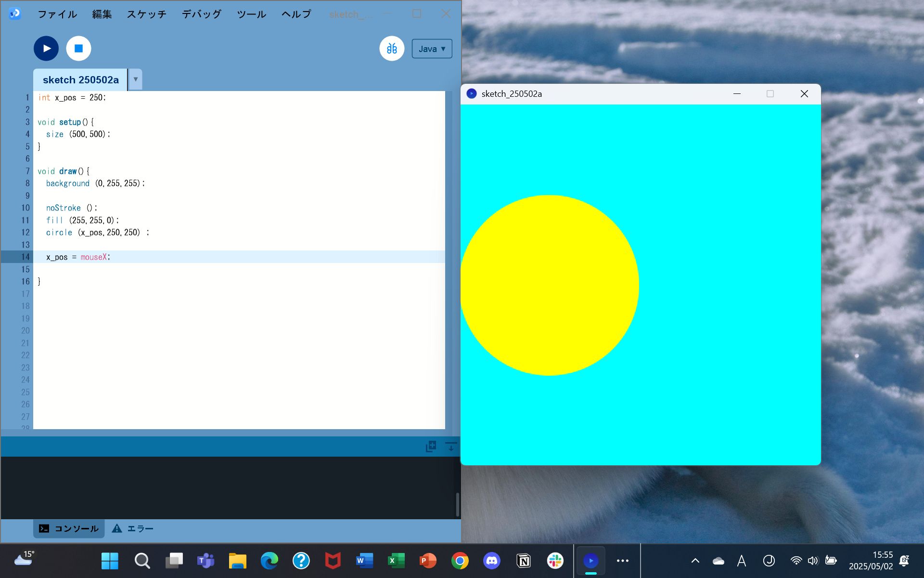Click the sketch window's Processing icon
The height and width of the screenshot is (578, 924).
pos(472,93)
